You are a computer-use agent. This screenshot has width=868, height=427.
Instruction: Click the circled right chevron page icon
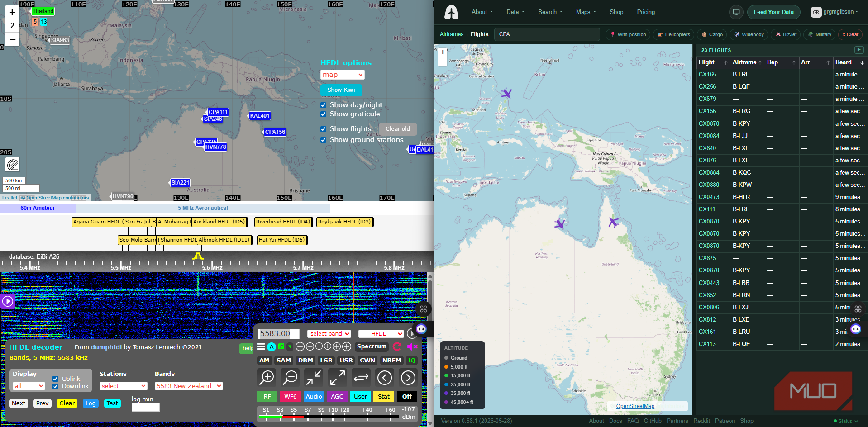click(408, 377)
